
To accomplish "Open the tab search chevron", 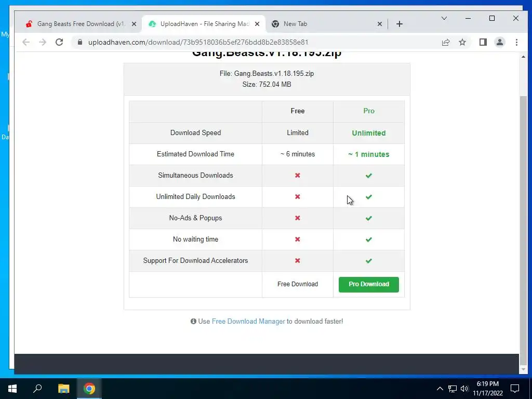I will (444, 18).
